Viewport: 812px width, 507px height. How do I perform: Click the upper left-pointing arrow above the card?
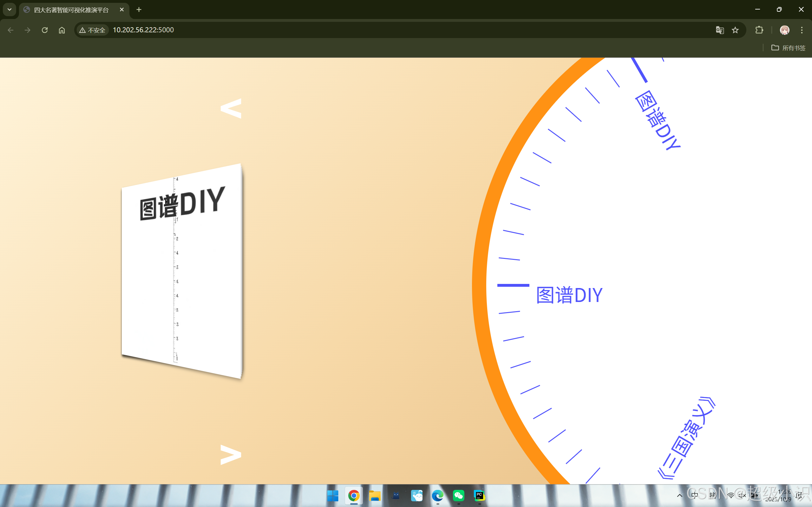click(x=231, y=108)
